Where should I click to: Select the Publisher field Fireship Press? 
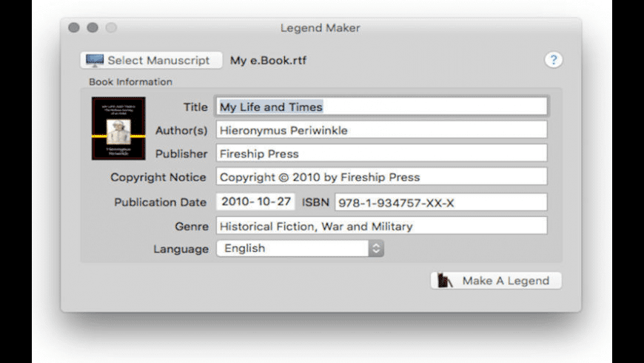(381, 153)
